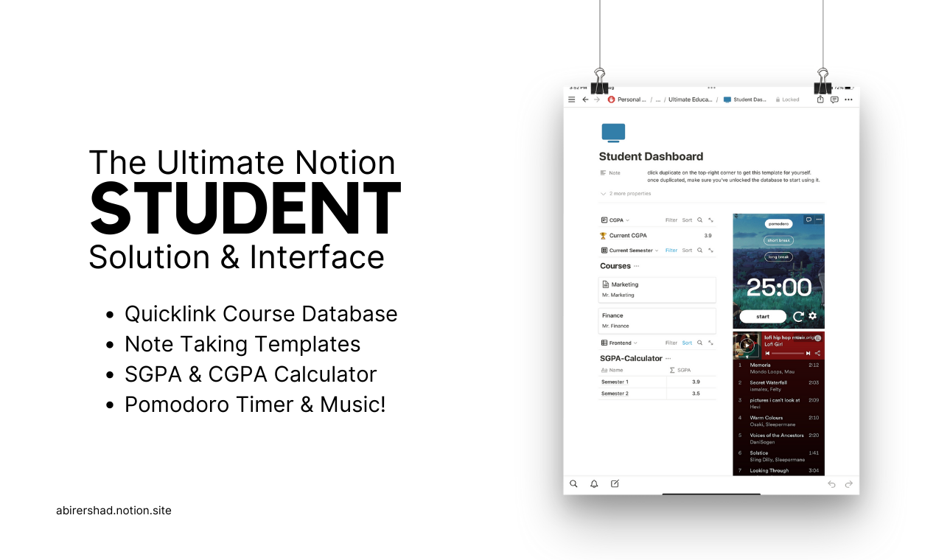Viewport: 936px width, 560px height.
Task: Skip to previous track
Action: click(x=768, y=353)
